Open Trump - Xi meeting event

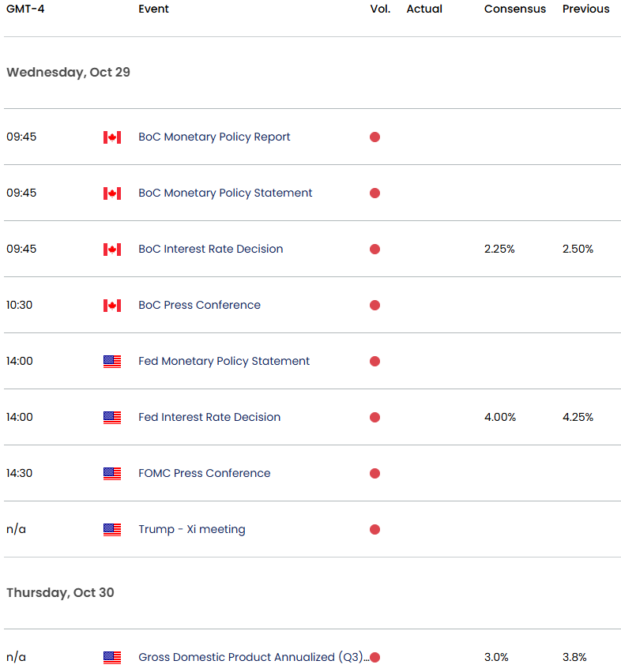click(x=191, y=530)
